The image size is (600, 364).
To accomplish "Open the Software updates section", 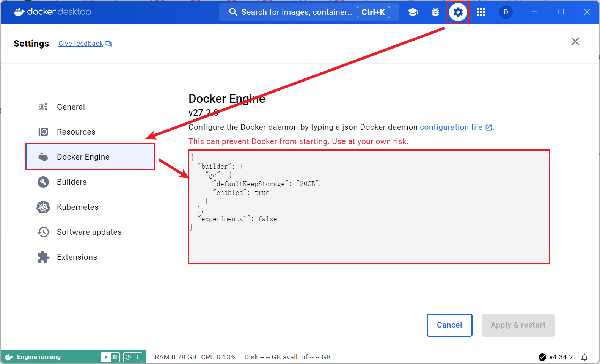I will (x=90, y=232).
